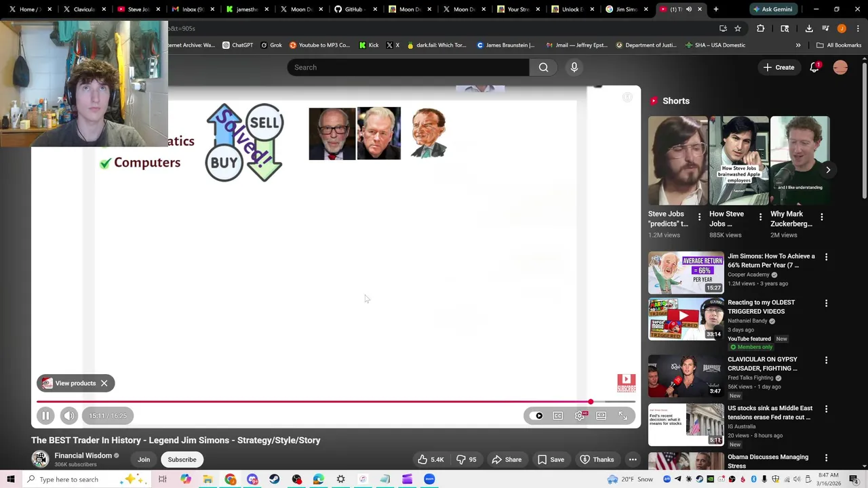This screenshot has width=868, height=488.
Task: Open File Explorer on taskbar
Action: tap(208, 479)
